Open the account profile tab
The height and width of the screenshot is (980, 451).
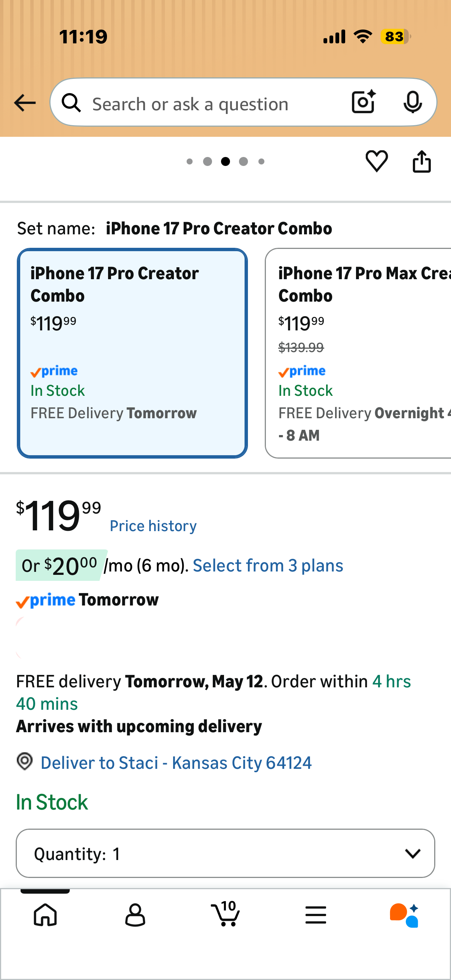click(135, 915)
